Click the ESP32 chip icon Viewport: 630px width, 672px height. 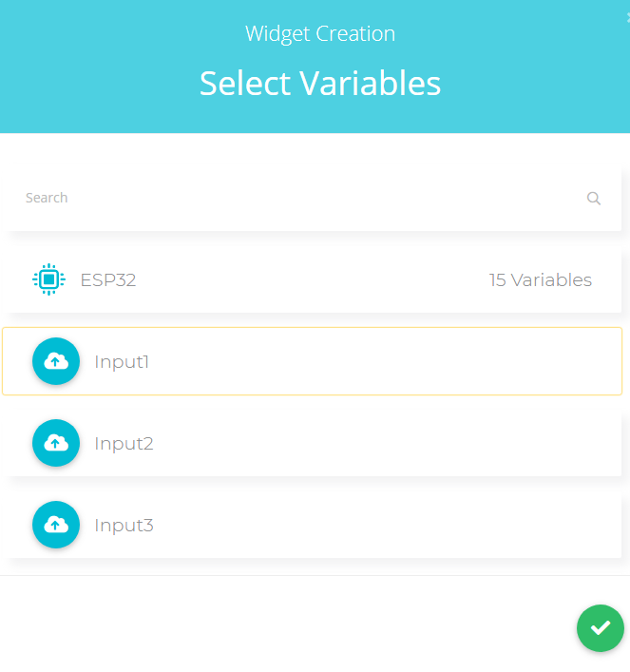(x=49, y=279)
